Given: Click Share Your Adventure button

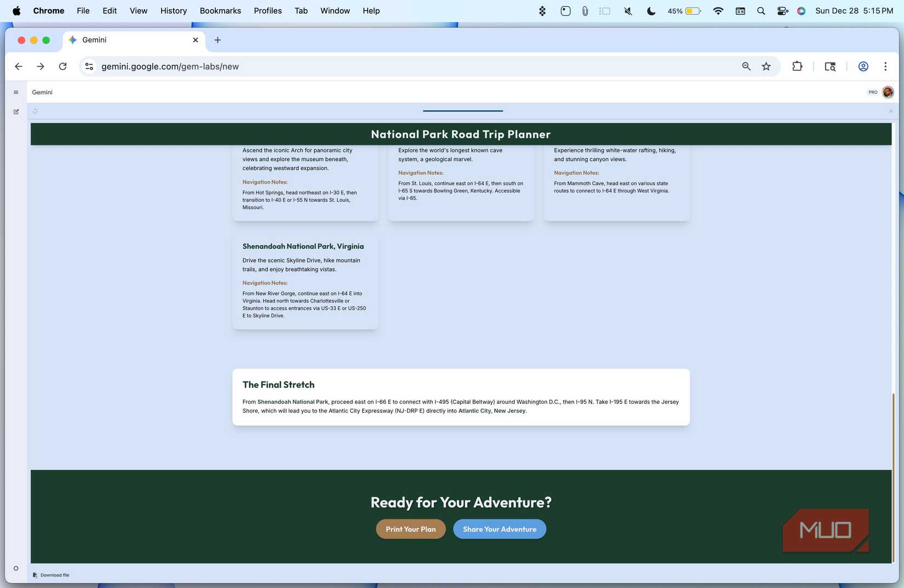Looking at the screenshot, I should click(500, 529).
